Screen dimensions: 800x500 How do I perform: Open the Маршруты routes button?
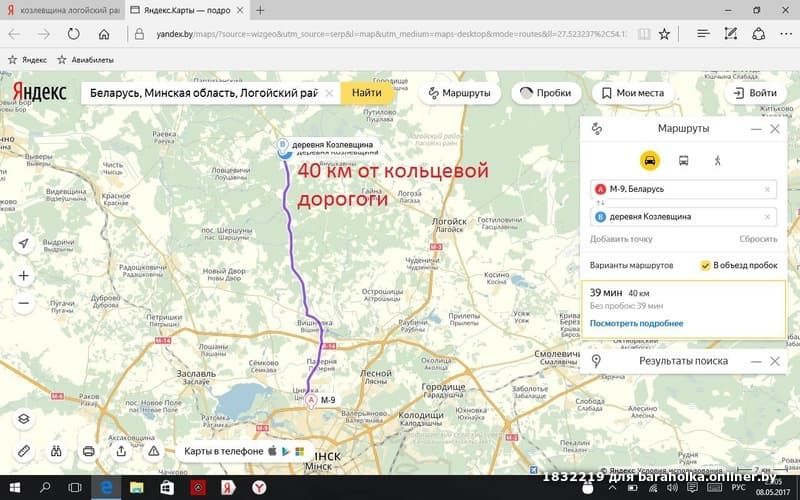pos(459,93)
